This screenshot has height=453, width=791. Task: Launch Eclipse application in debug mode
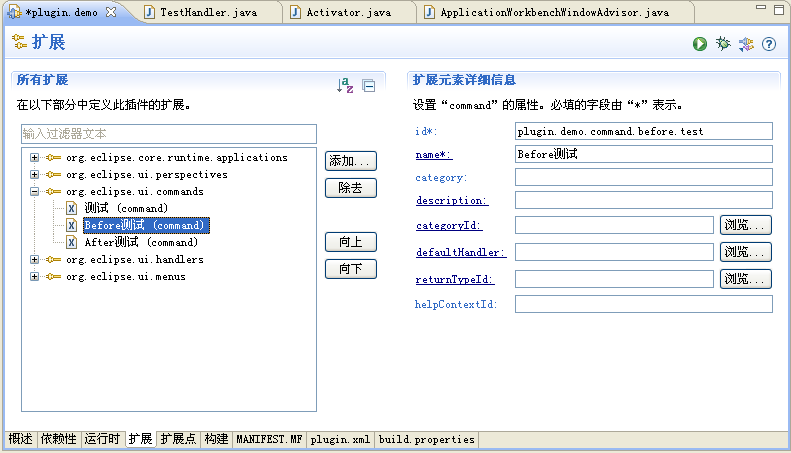(723, 44)
